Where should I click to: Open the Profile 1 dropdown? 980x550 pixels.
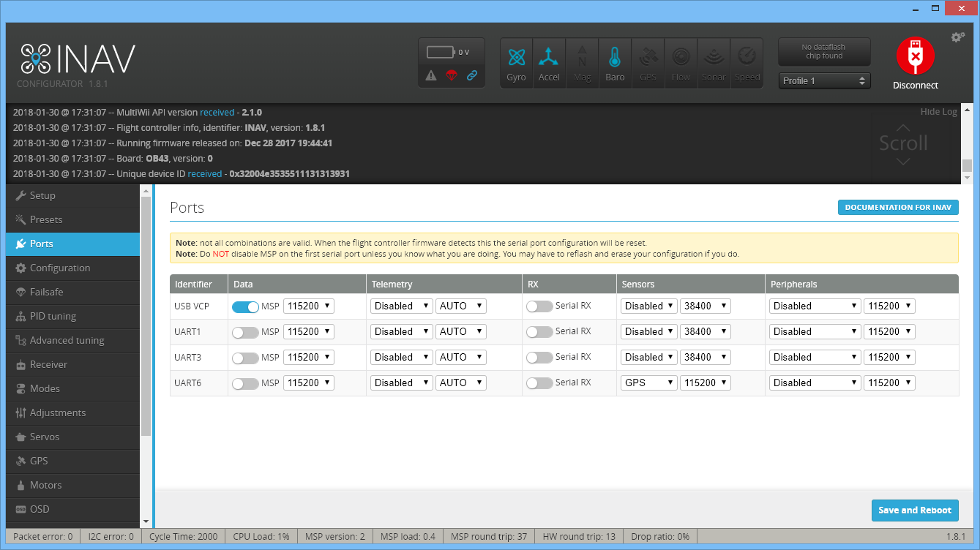[x=824, y=80]
